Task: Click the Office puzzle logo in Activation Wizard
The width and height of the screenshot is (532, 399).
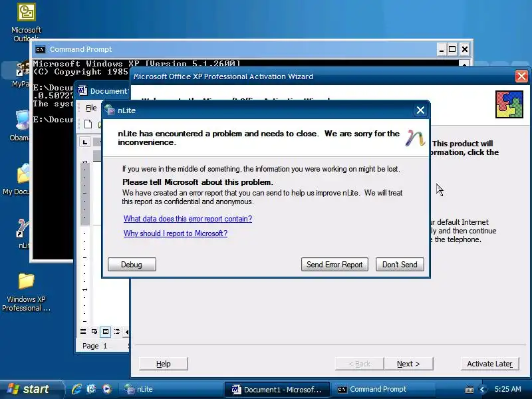Action: 509,104
